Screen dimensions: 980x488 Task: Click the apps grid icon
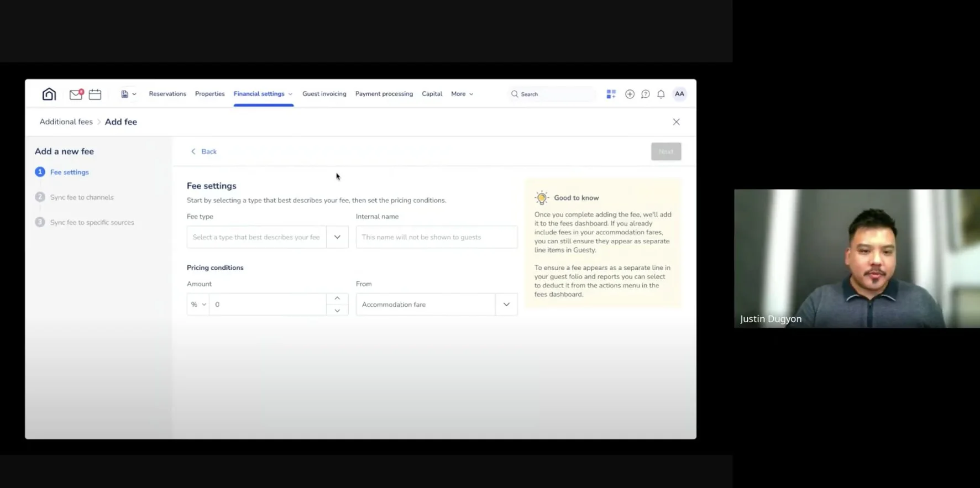(x=611, y=94)
